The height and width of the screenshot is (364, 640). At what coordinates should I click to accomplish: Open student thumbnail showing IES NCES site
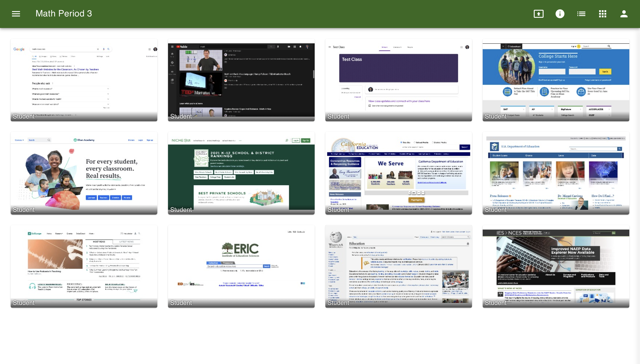556,266
